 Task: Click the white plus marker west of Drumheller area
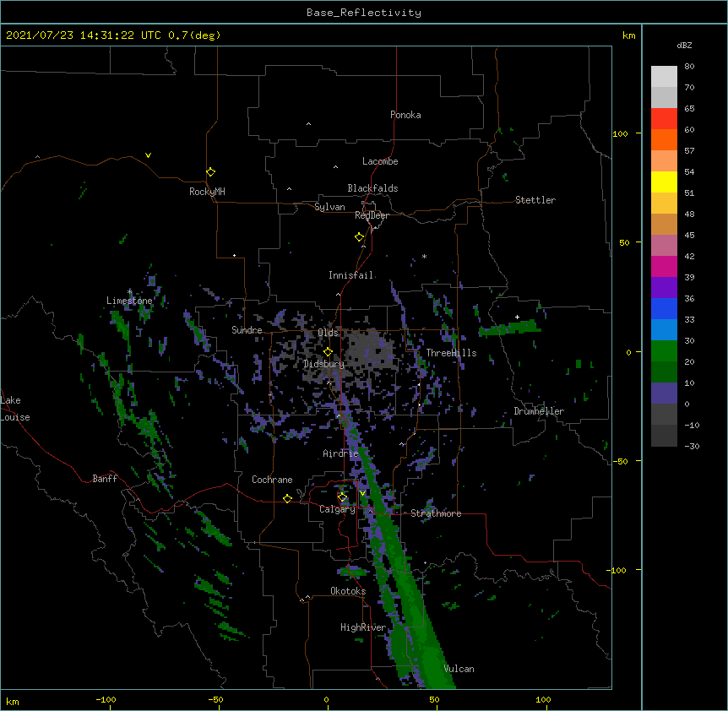517,318
